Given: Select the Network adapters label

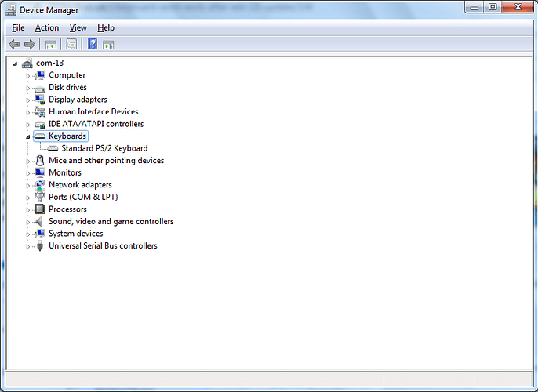Looking at the screenshot, I should point(80,185).
